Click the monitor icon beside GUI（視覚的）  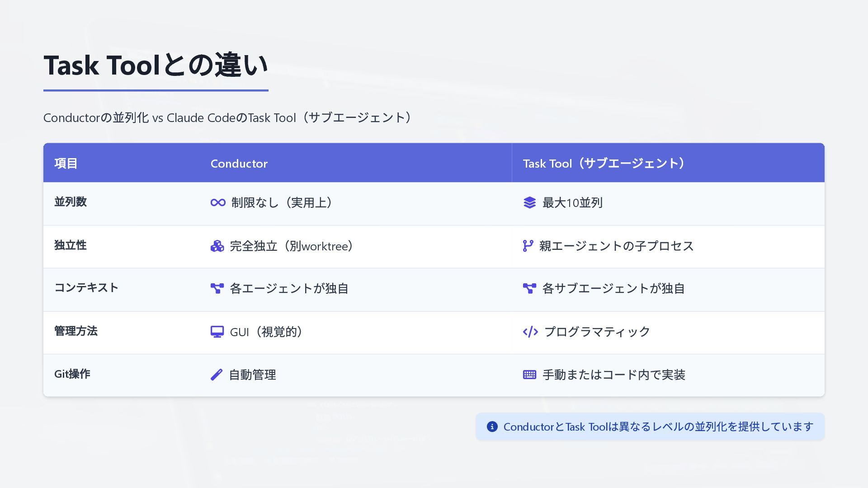coord(217,332)
